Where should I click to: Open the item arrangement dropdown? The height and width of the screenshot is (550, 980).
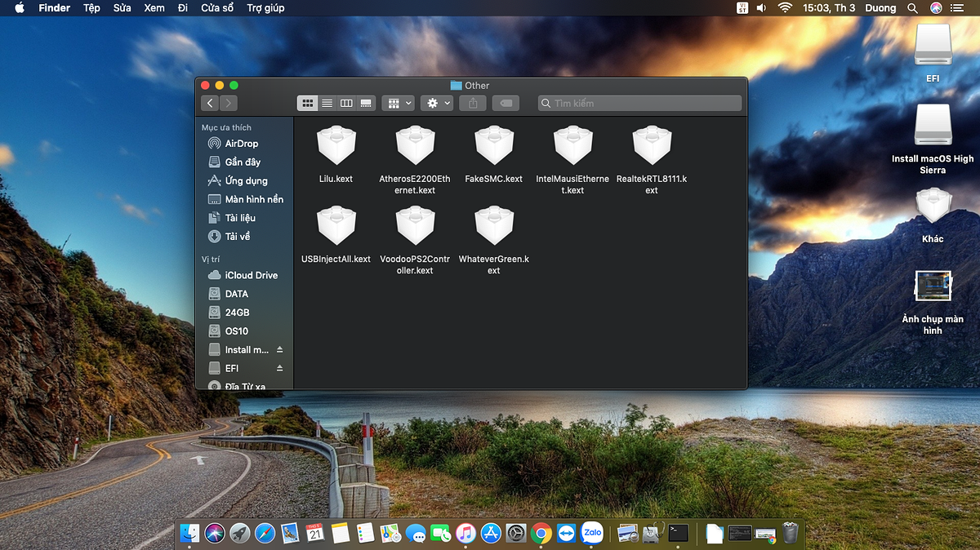399,104
